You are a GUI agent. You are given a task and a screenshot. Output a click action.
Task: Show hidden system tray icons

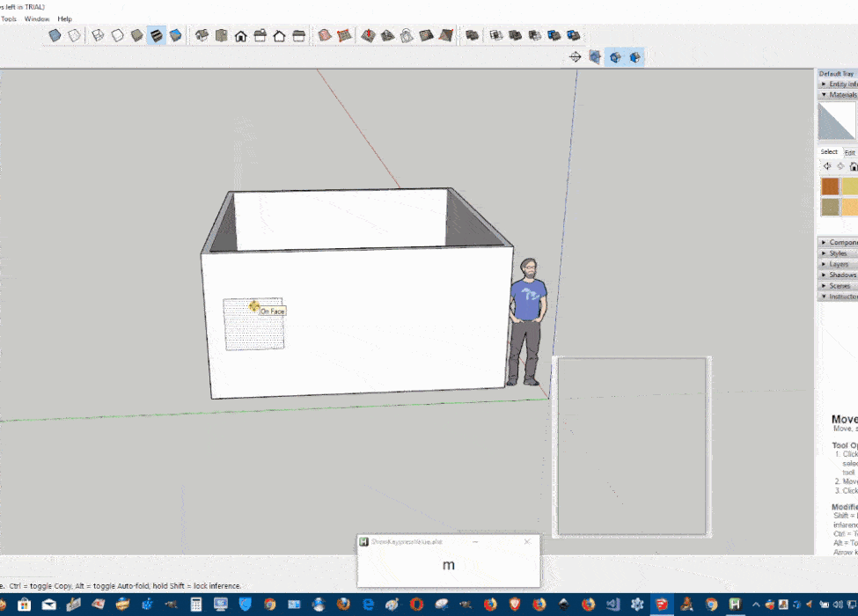(756, 605)
